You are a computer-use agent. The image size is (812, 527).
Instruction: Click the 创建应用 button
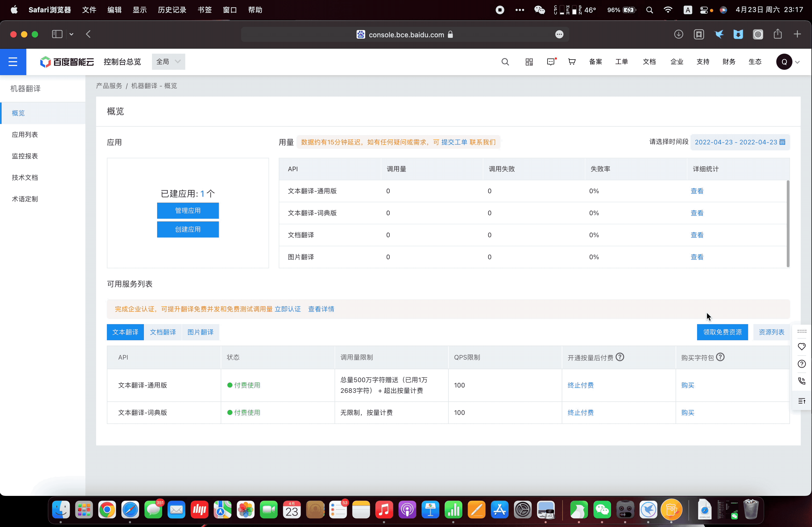click(x=188, y=229)
